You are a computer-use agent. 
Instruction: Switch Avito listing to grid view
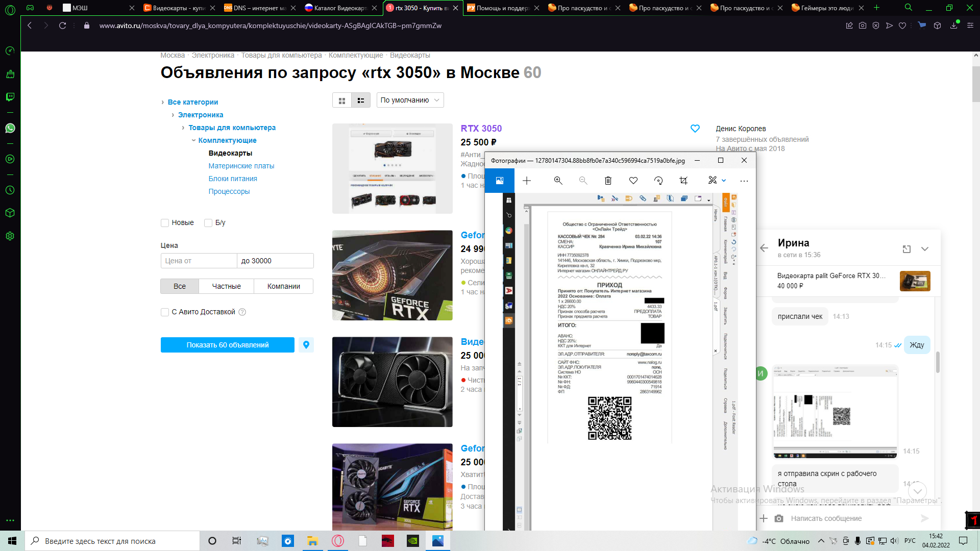(x=342, y=101)
